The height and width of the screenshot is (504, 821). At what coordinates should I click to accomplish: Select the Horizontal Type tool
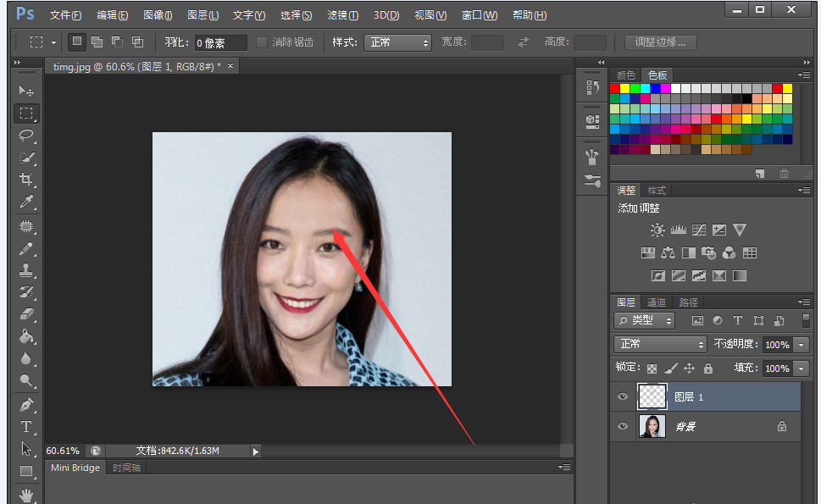pyautogui.click(x=26, y=427)
